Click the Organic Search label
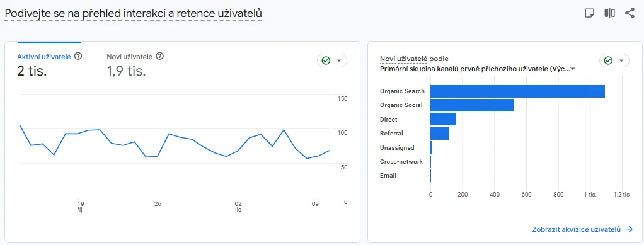The image size is (644, 245). 402,91
